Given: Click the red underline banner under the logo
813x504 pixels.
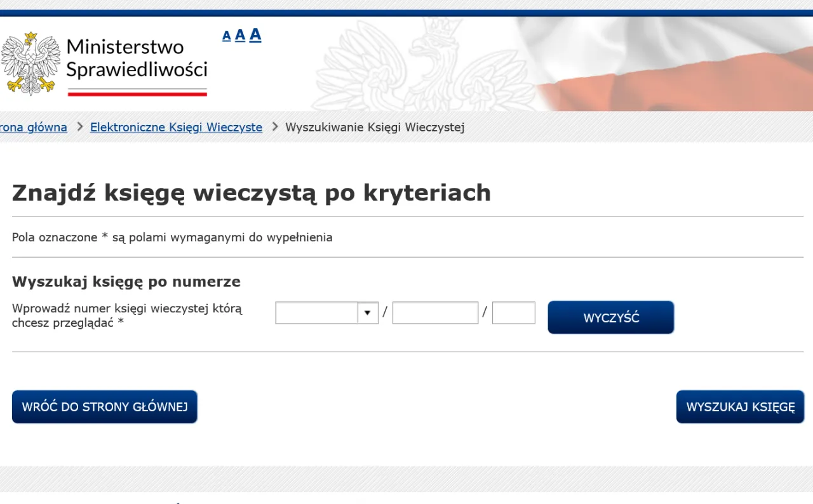Looking at the screenshot, I should click(137, 93).
